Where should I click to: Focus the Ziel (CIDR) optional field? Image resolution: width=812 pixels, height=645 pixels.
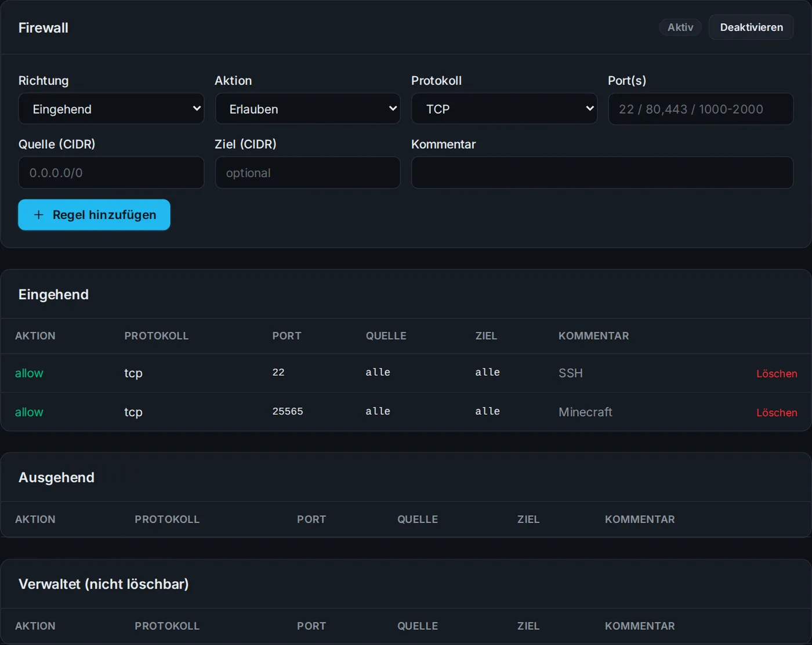[307, 173]
